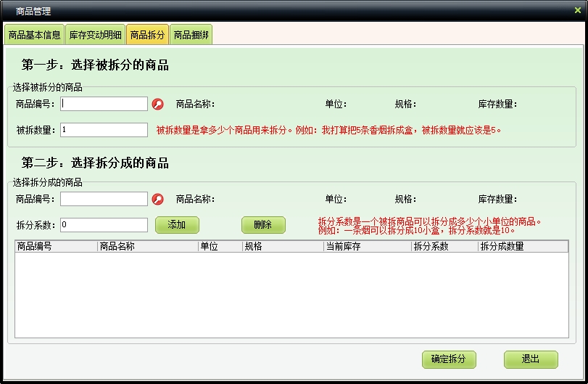The height and width of the screenshot is (384, 588).
Task: Click search icon beside second-step 商品编号 field
Action: point(158,199)
